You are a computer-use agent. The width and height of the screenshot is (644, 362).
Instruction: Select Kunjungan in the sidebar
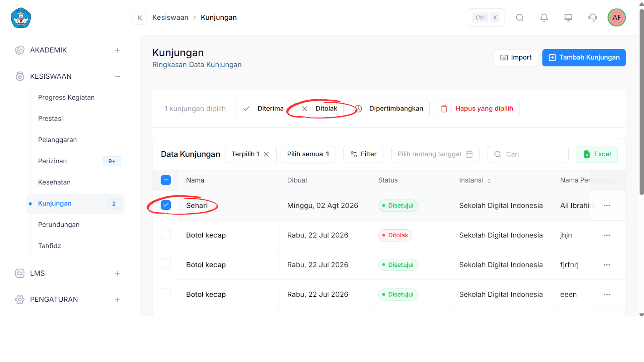click(x=75, y=204)
